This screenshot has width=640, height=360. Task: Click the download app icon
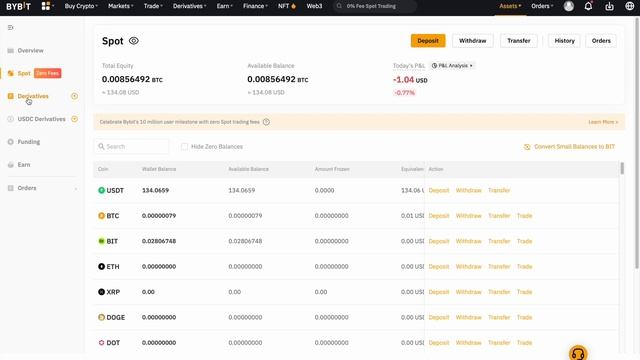pos(609,6)
